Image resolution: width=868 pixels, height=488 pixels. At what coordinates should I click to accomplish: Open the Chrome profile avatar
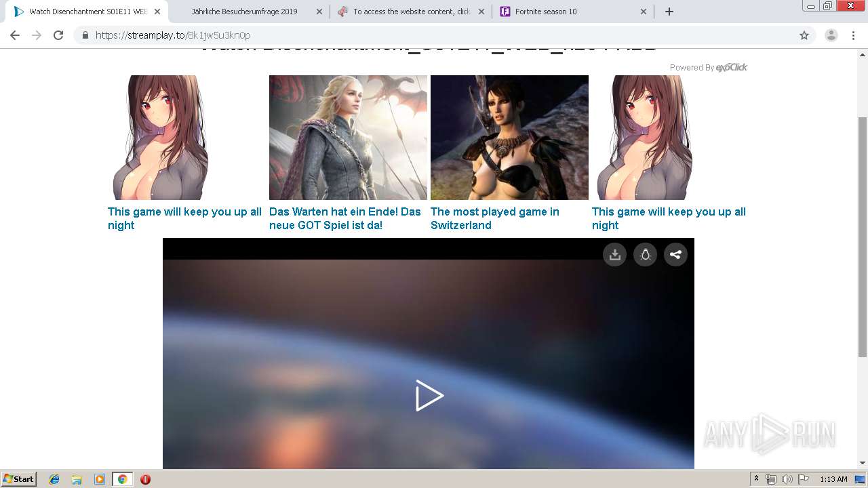pos(831,35)
